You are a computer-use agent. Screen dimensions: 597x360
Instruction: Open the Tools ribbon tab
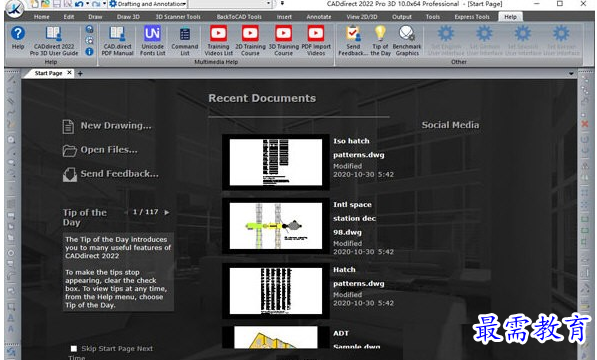433,17
